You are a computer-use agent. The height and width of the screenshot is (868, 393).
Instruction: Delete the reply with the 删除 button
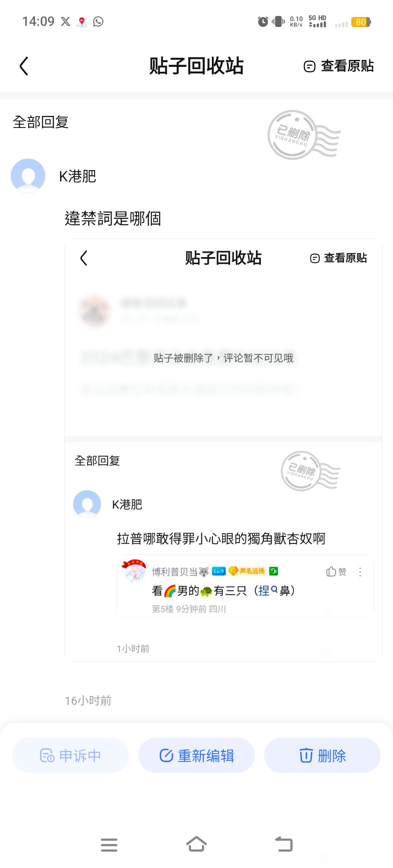click(x=322, y=755)
